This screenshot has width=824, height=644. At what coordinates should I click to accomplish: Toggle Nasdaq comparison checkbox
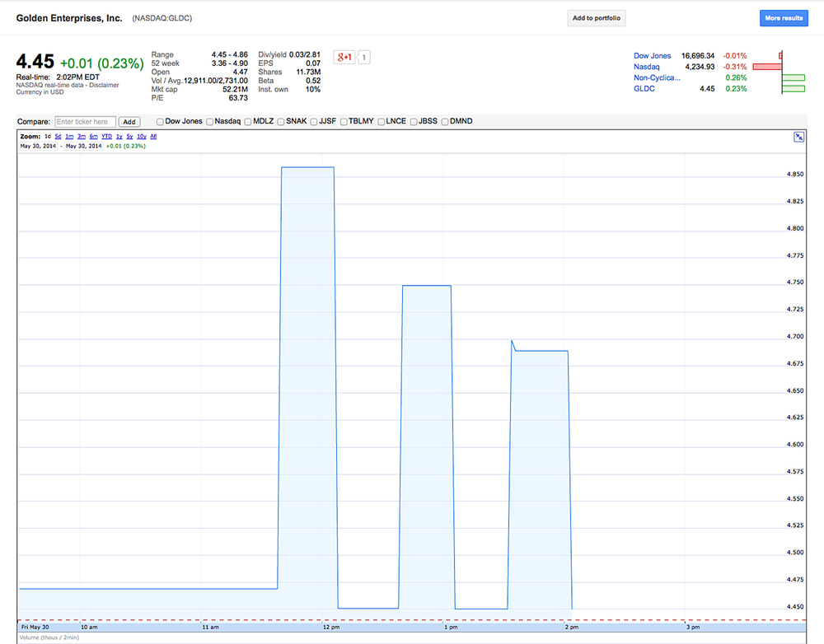pos(210,122)
